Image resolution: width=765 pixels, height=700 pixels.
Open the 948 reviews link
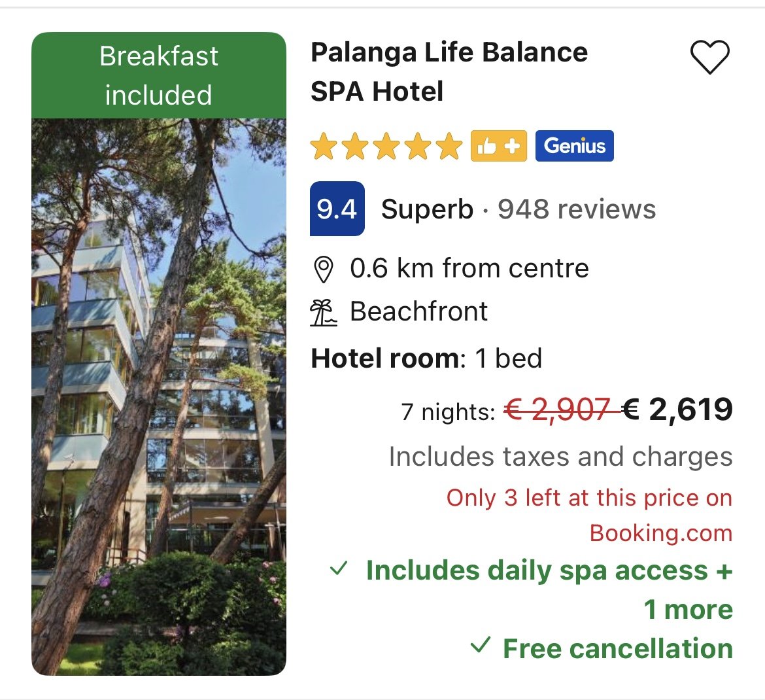tap(576, 209)
